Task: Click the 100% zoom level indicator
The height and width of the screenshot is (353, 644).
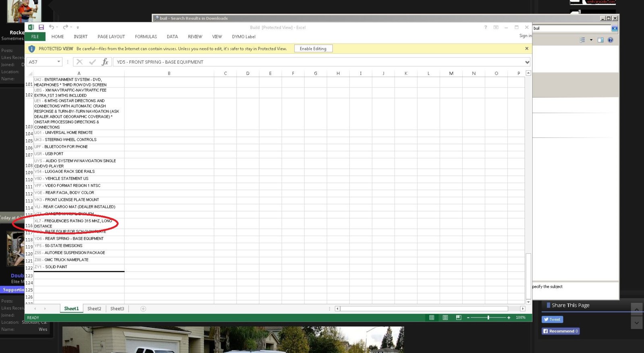Action: [521, 317]
